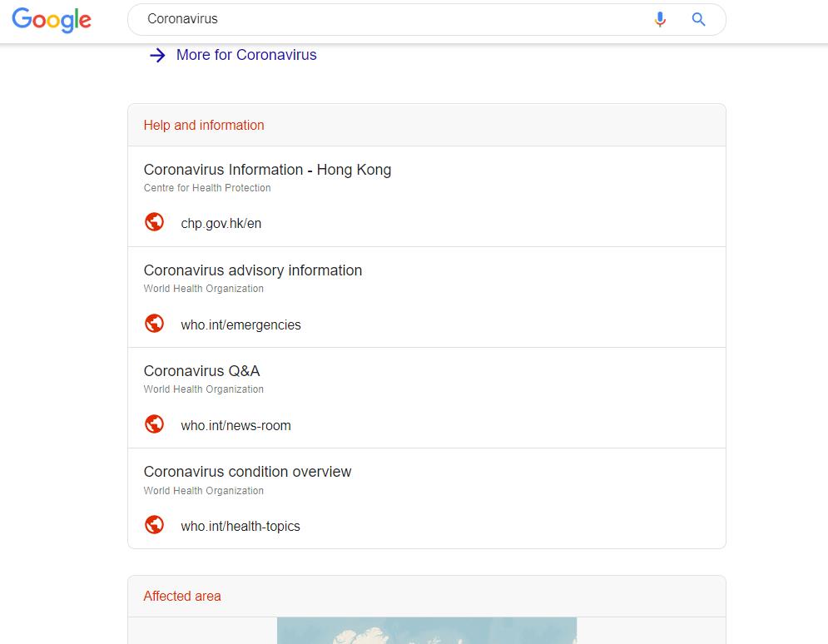Screen dimensions: 828x644
Task: Open the Coronavirus Q&A result
Action: tap(201, 371)
